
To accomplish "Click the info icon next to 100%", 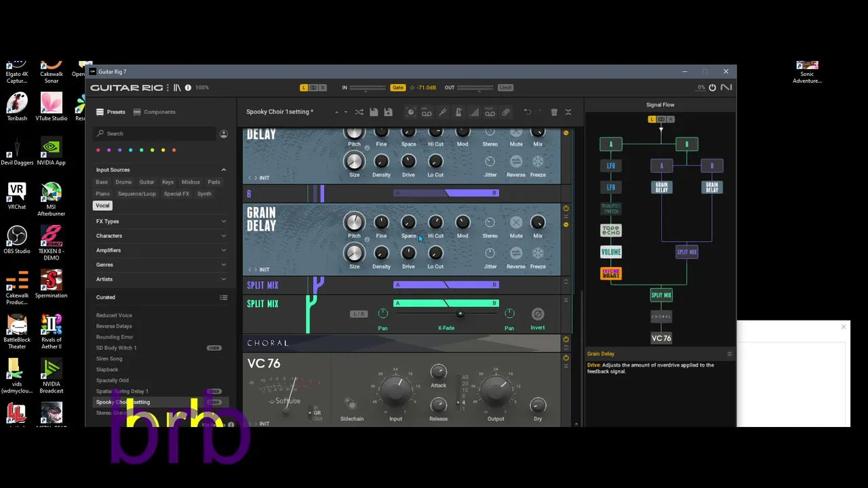I will [188, 87].
